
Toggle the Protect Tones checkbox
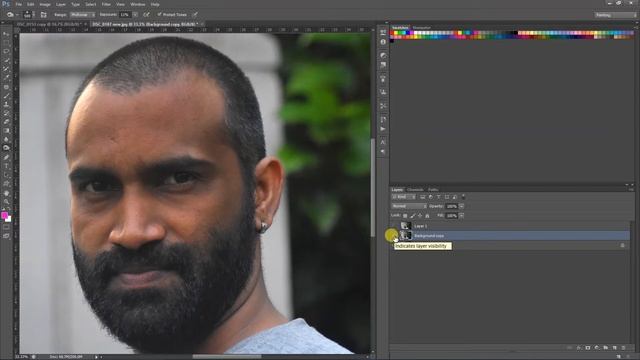(159, 15)
